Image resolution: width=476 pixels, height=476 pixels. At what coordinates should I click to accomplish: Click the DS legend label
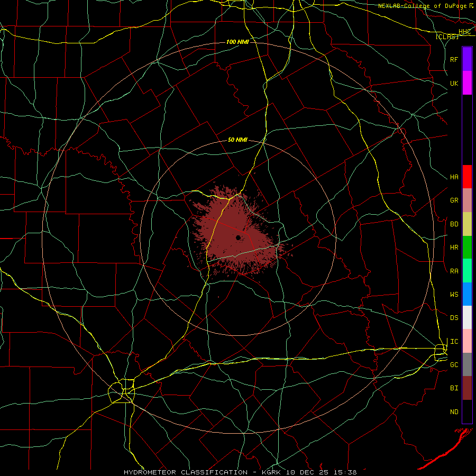pyautogui.click(x=454, y=318)
